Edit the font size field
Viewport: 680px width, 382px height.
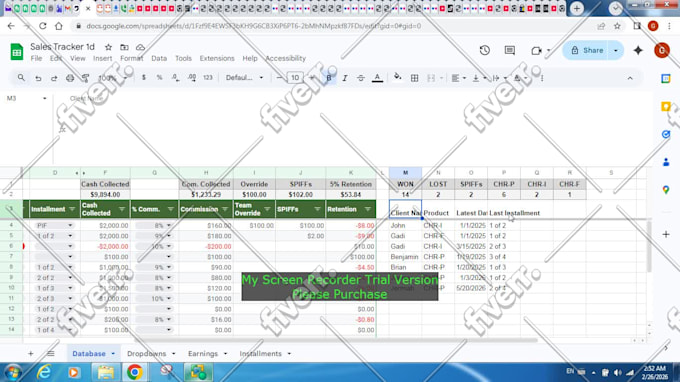pyautogui.click(x=295, y=78)
